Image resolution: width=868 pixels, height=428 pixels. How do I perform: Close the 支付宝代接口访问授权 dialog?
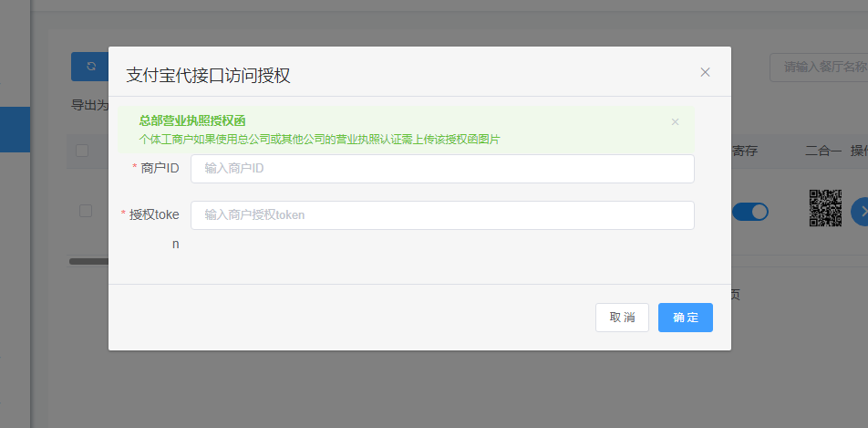pyautogui.click(x=705, y=72)
